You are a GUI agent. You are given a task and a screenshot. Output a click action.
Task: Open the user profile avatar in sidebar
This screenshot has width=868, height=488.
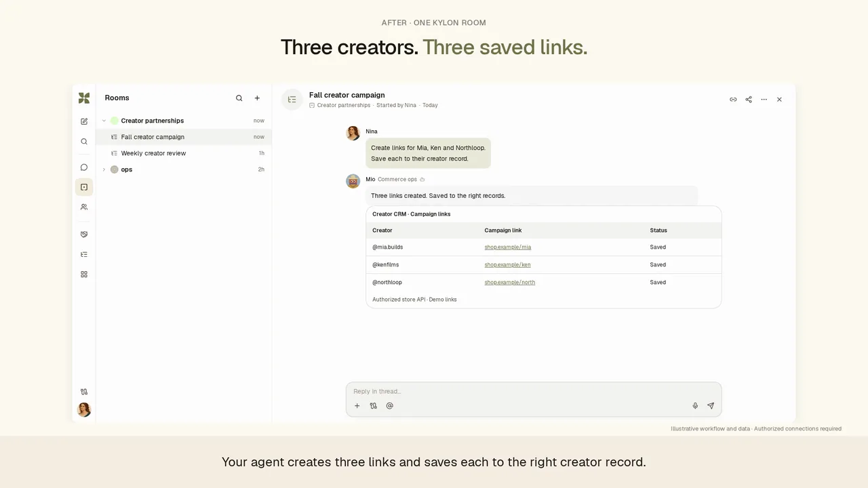click(x=84, y=409)
